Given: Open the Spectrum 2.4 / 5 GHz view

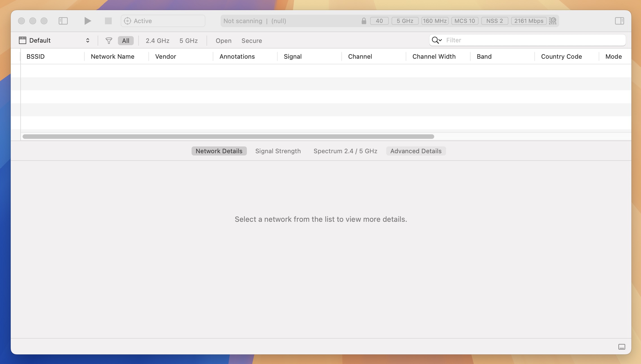Looking at the screenshot, I should pyautogui.click(x=346, y=151).
